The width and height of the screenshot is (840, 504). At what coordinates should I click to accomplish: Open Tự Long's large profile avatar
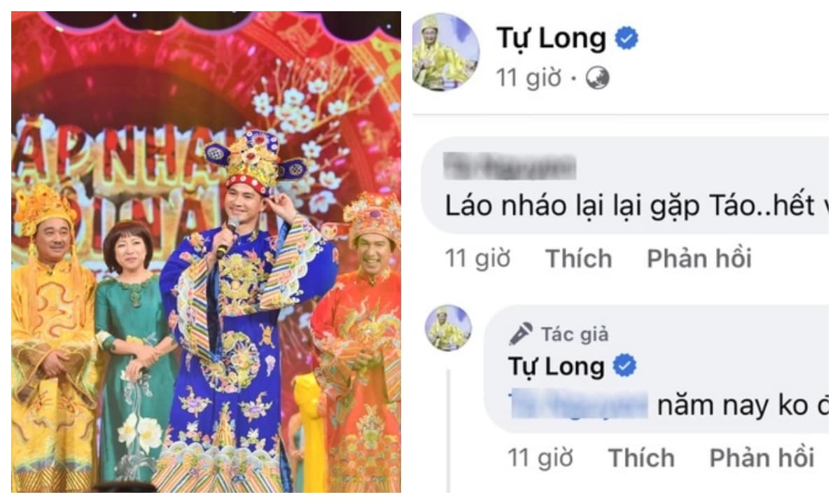click(446, 52)
